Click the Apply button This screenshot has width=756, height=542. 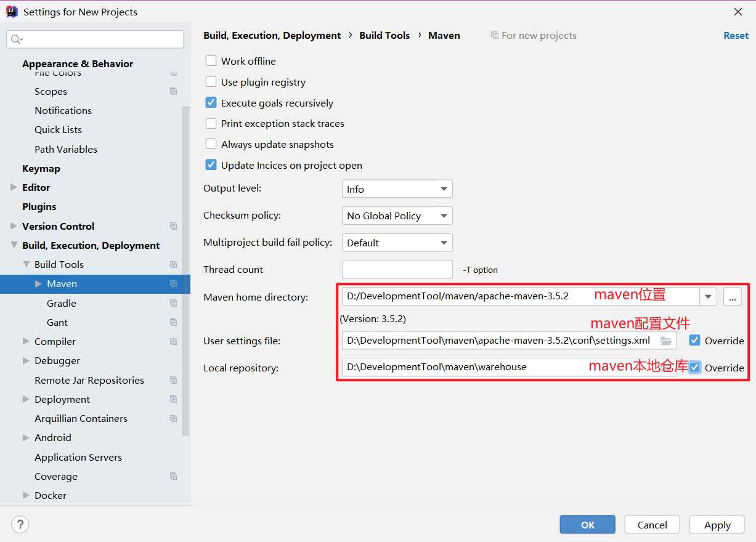click(x=717, y=524)
